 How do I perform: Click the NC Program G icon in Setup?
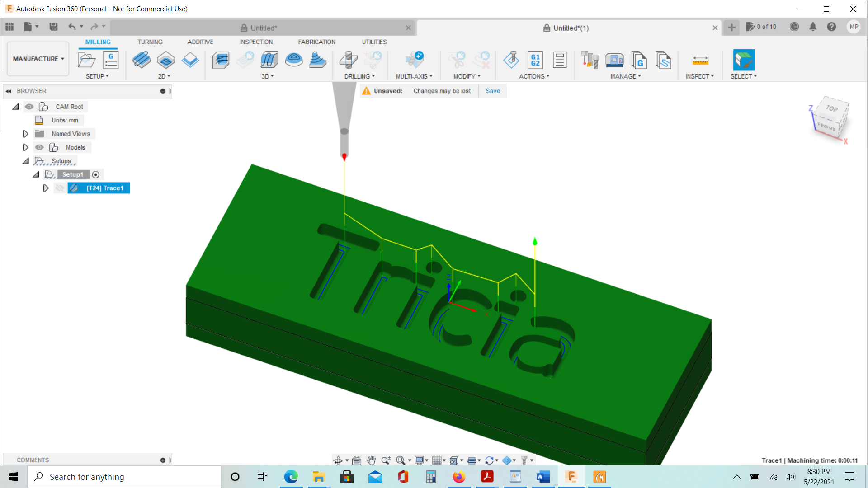111,60
